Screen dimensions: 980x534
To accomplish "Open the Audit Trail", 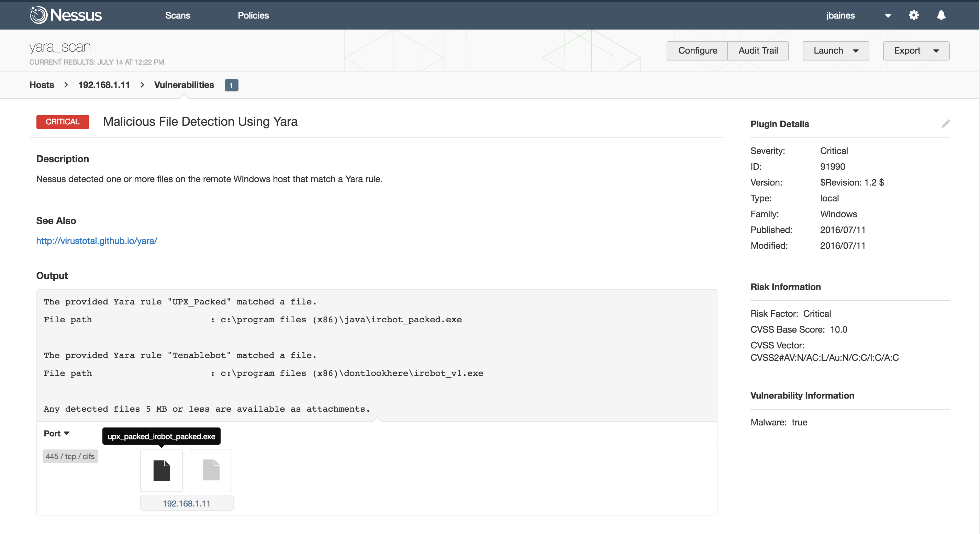I will [x=758, y=51].
